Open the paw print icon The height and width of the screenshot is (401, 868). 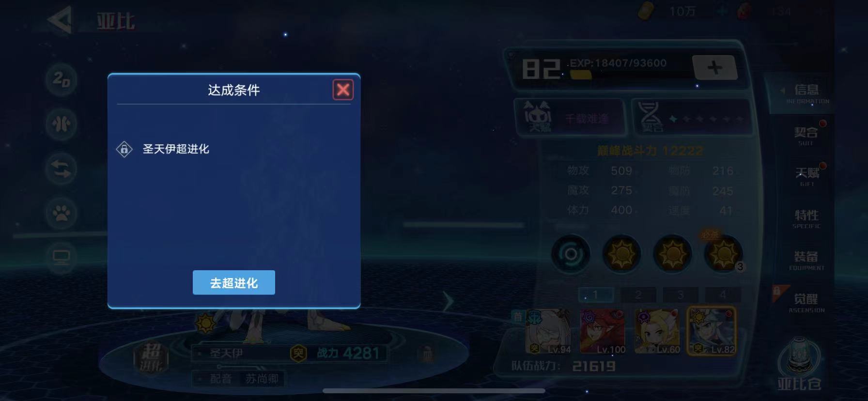62,214
